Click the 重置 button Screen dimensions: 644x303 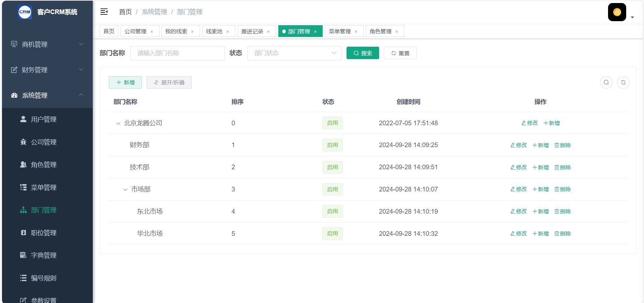pos(400,53)
